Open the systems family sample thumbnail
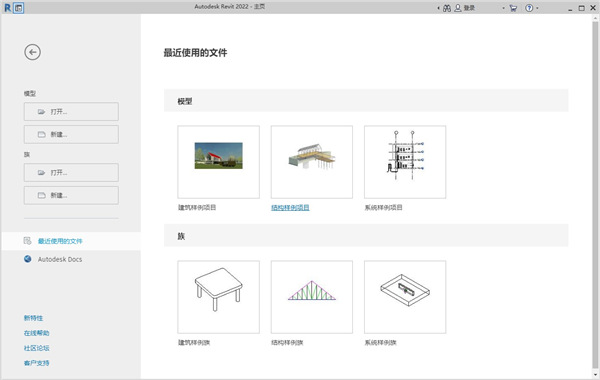600x380 pixels. click(x=405, y=297)
